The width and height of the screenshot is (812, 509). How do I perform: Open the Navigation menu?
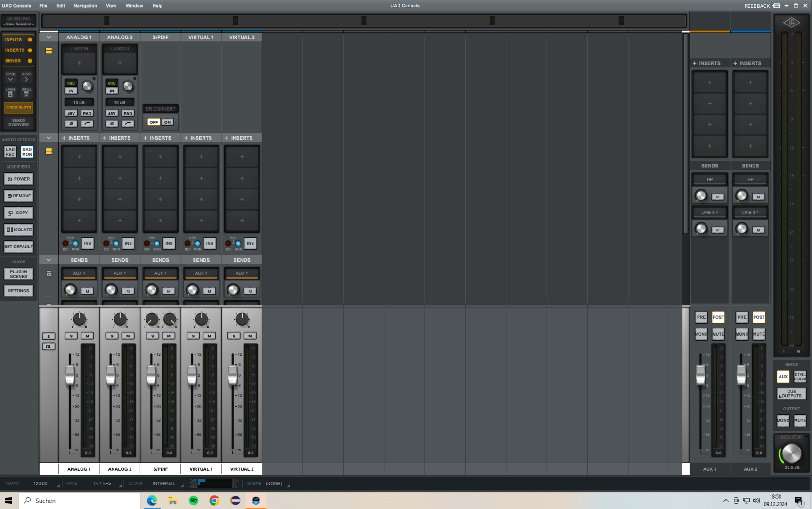85,6
